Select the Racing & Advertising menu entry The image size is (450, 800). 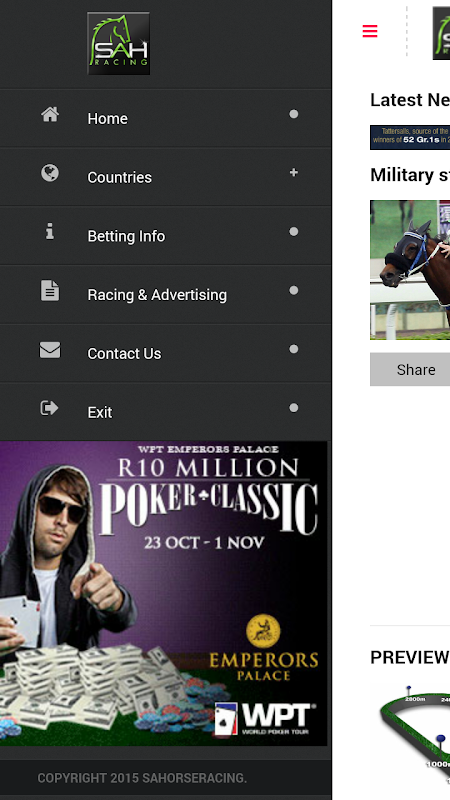point(165,294)
